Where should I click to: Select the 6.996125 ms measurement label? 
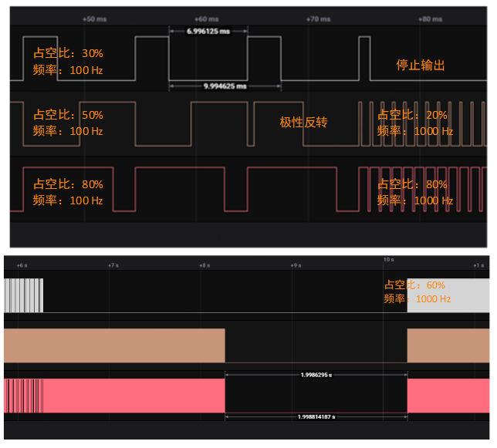(208, 31)
